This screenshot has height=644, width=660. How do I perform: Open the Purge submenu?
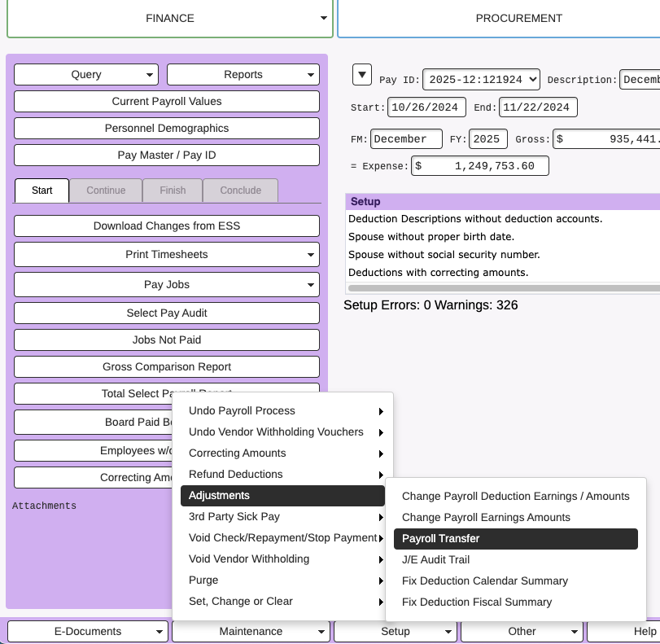coord(283,580)
